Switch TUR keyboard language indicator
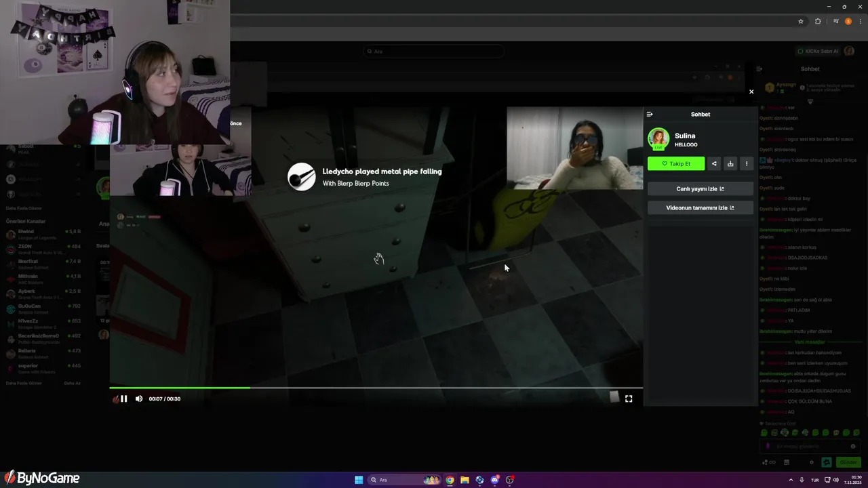The image size is (868, 488). click(x=815, y=480)
